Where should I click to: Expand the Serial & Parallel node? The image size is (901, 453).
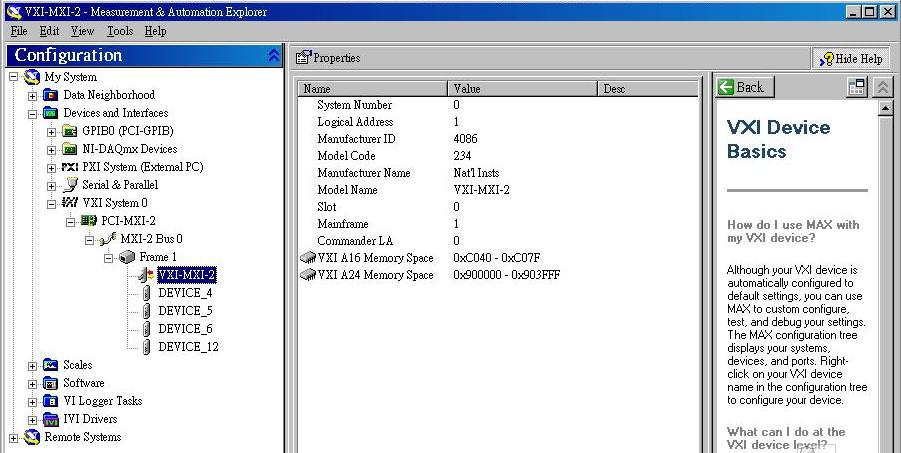(51, 186)
